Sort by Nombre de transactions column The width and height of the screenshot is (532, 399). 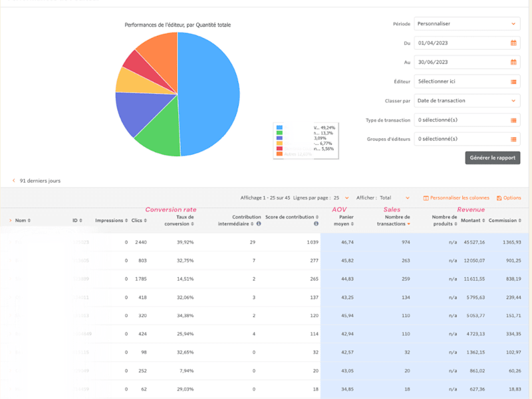pyautogui.click(x=393, y=220)
